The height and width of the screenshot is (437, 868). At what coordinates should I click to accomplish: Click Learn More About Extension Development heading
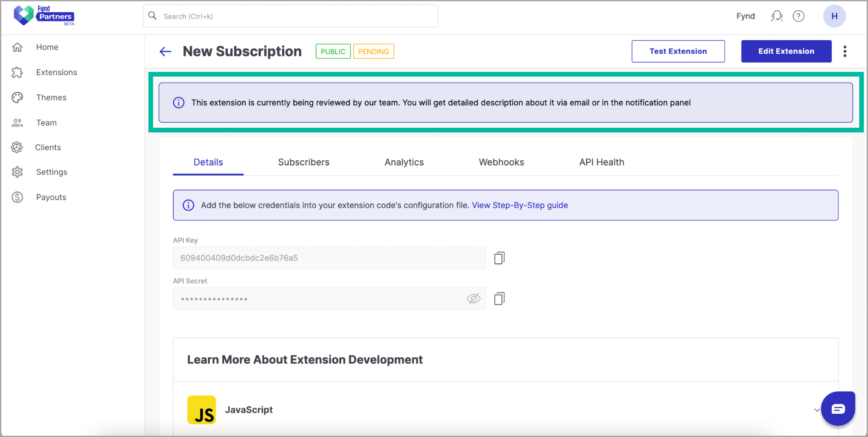point(305,360)
